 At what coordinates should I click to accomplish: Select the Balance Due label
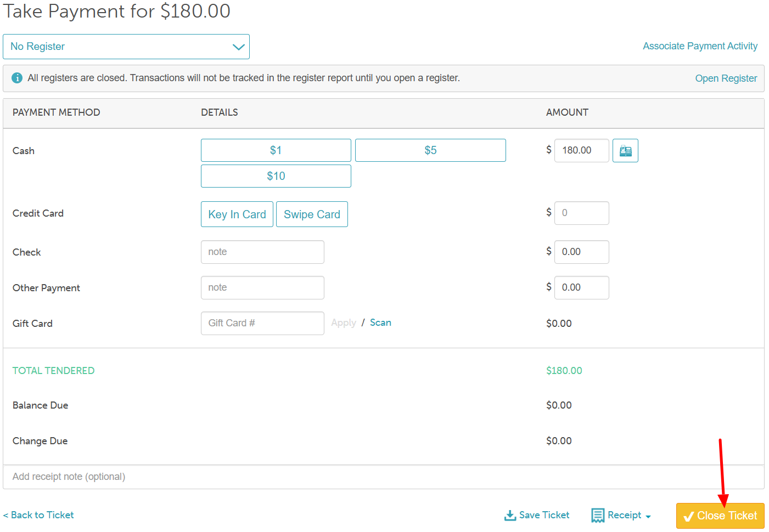41,405
